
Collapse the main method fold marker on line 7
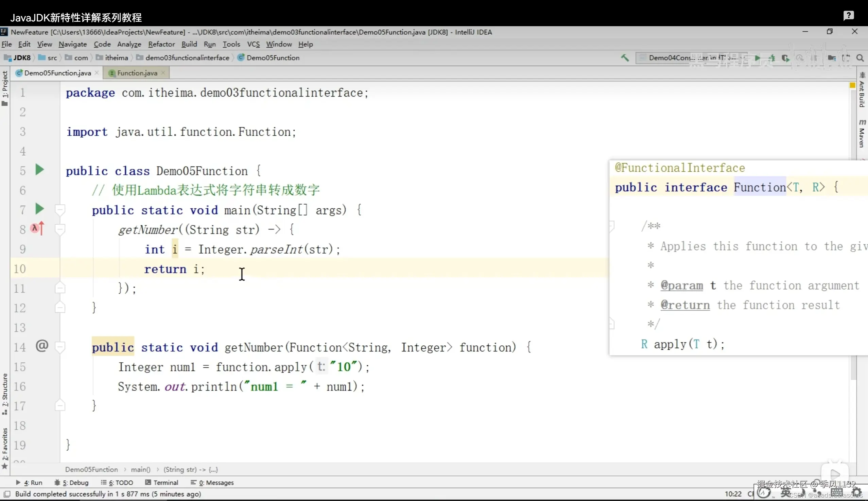click(x=60, y=210)
